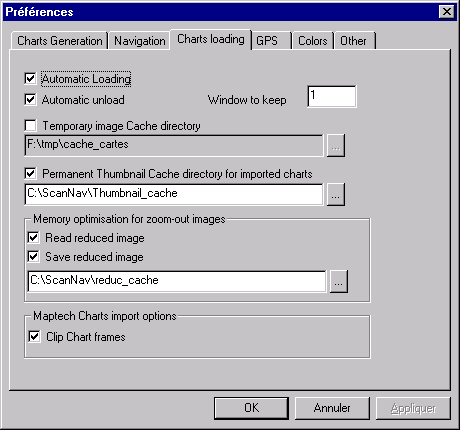Show the Other tab
460x430 pixels.
(355, 41)
